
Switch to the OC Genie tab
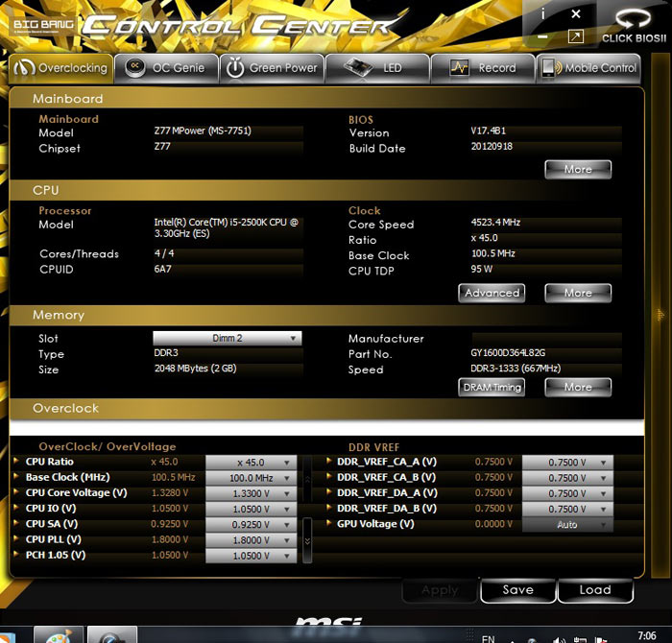(x=166, y=68)
